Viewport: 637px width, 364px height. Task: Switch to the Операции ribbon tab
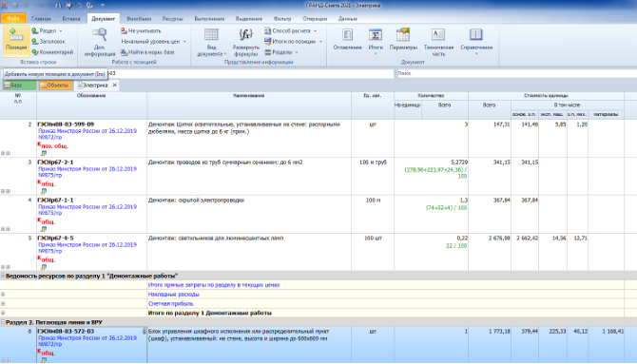click(315, 19)
